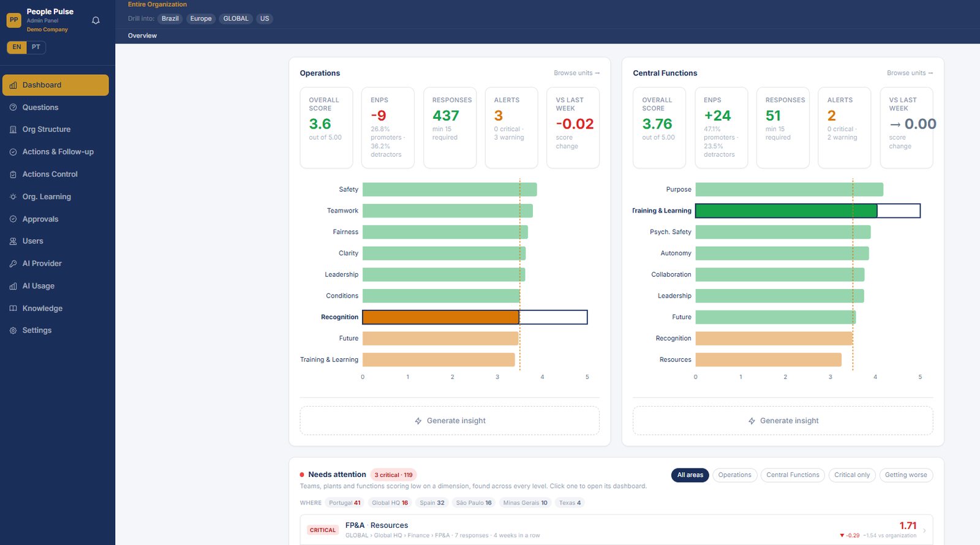The image size is (980, 545).
Task: Filter attention list by All areas
Action: pos(690,475)
